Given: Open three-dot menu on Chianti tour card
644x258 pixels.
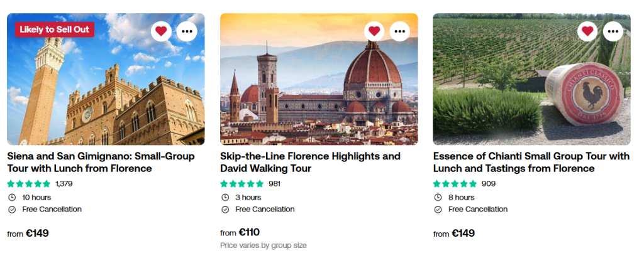Looking at the screenshot, I should click(613, 31).
